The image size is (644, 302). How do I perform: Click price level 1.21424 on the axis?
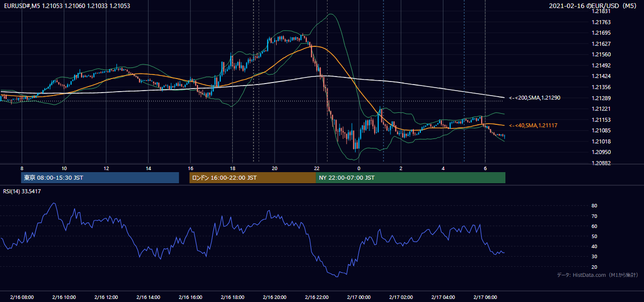click(602, 77)
